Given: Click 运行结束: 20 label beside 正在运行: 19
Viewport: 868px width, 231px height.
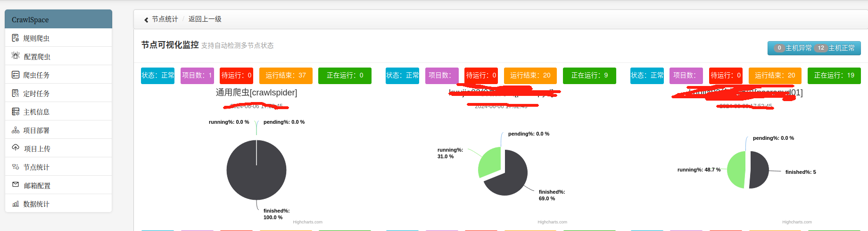Looking at the screenshot, I should coord(775,76).
